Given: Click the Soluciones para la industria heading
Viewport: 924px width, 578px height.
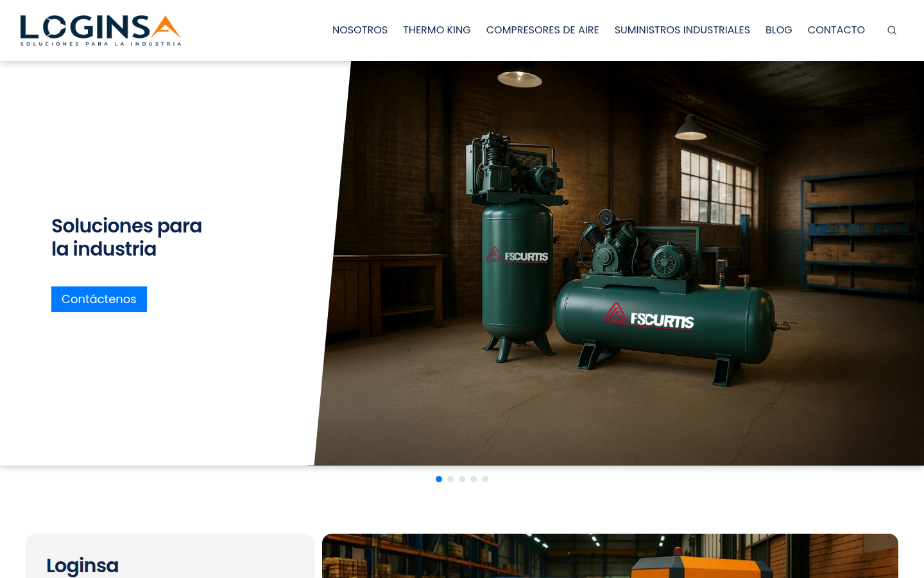Looking at the screenshot, I should pos(126,238).
